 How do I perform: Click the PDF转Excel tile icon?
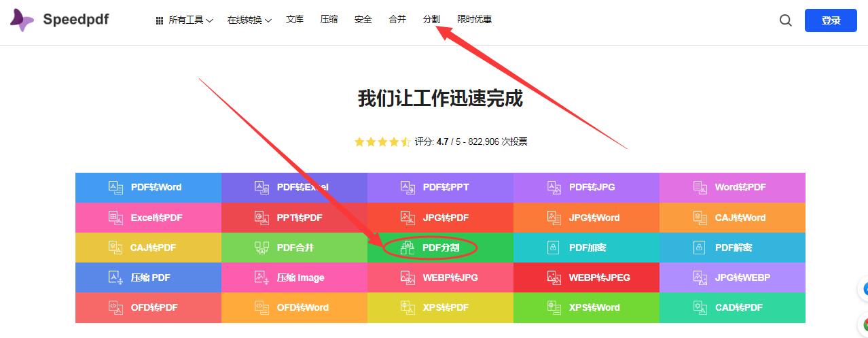(262, 187)
